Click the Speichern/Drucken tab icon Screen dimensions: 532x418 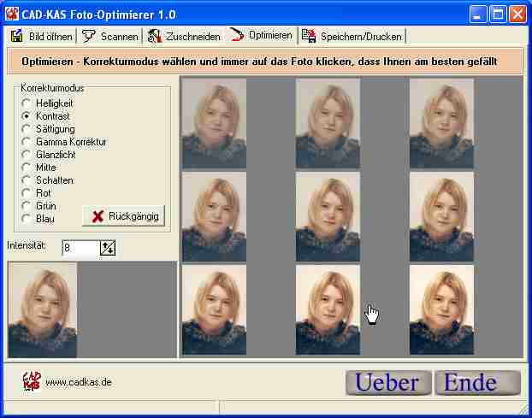click(308, 36)
